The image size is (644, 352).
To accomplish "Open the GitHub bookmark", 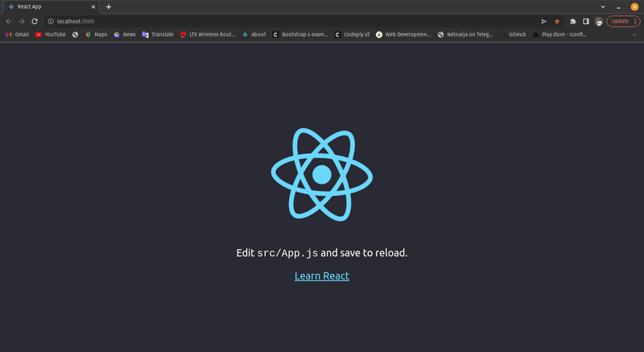I will [513, 35].
